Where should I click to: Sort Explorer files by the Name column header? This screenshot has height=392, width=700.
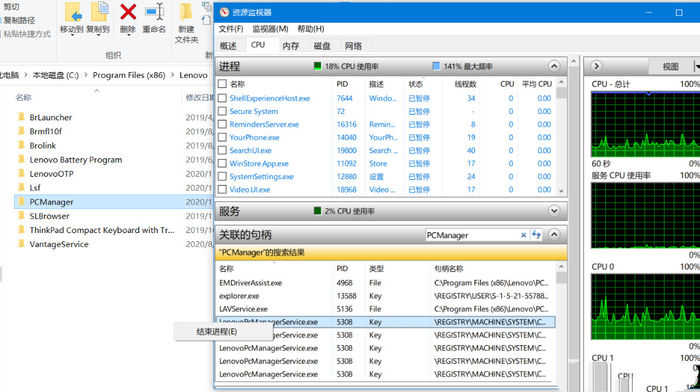pyautogui.click(x=24, y=97)
